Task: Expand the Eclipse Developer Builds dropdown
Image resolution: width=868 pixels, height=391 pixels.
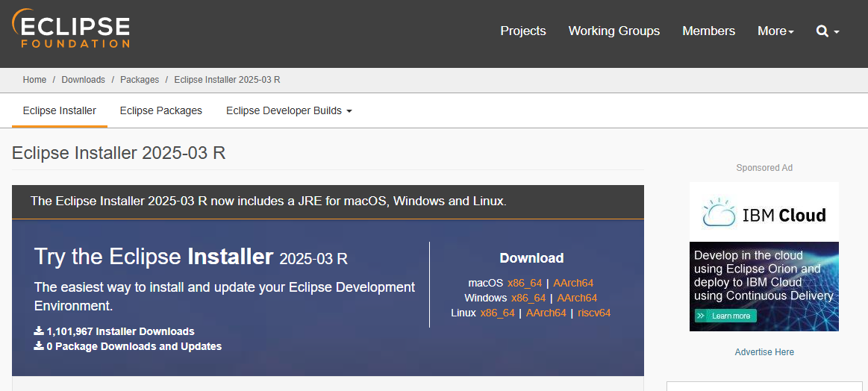Action: coord(289,110)
